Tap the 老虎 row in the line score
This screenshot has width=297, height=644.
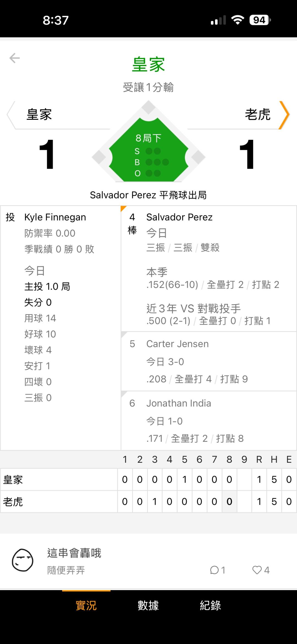point(13,502)
